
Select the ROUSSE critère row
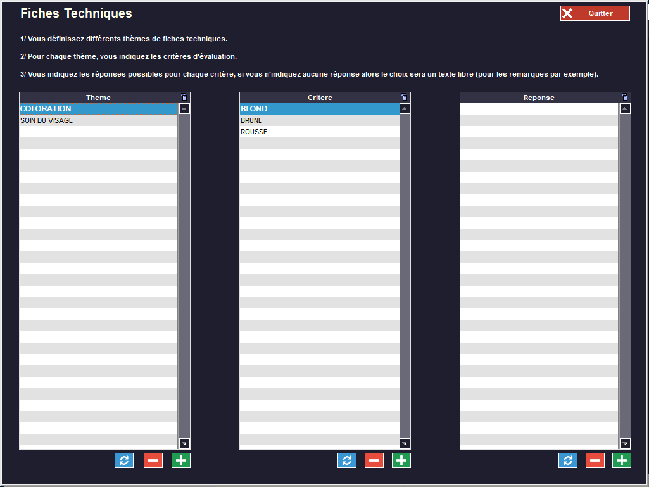coord(319,131)
